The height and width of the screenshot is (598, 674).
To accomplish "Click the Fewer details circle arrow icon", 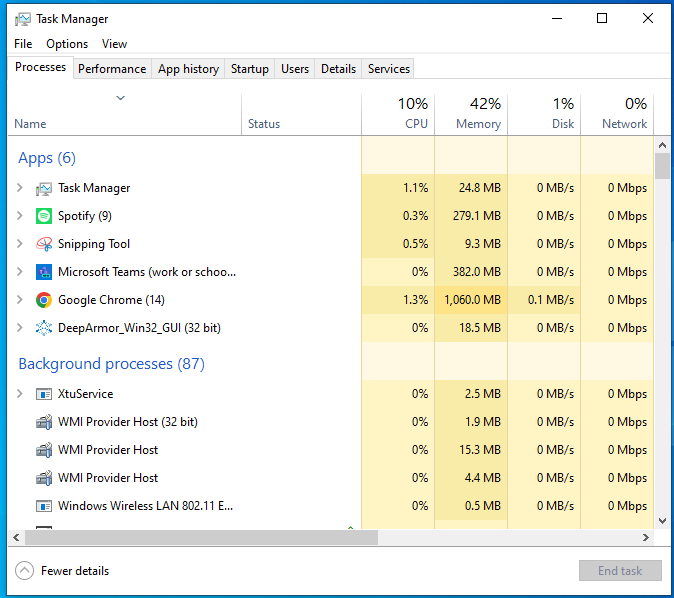I will 25,571.
